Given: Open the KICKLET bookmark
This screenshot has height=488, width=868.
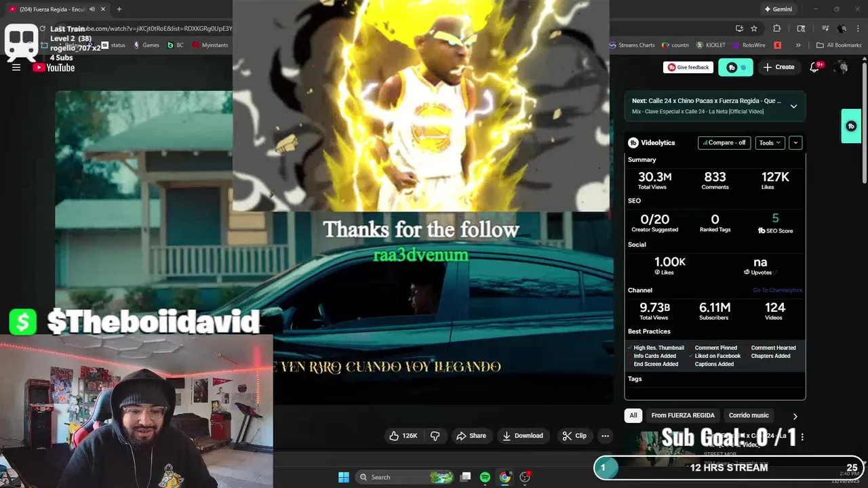Looking at the screenshot, I should 711,45.
